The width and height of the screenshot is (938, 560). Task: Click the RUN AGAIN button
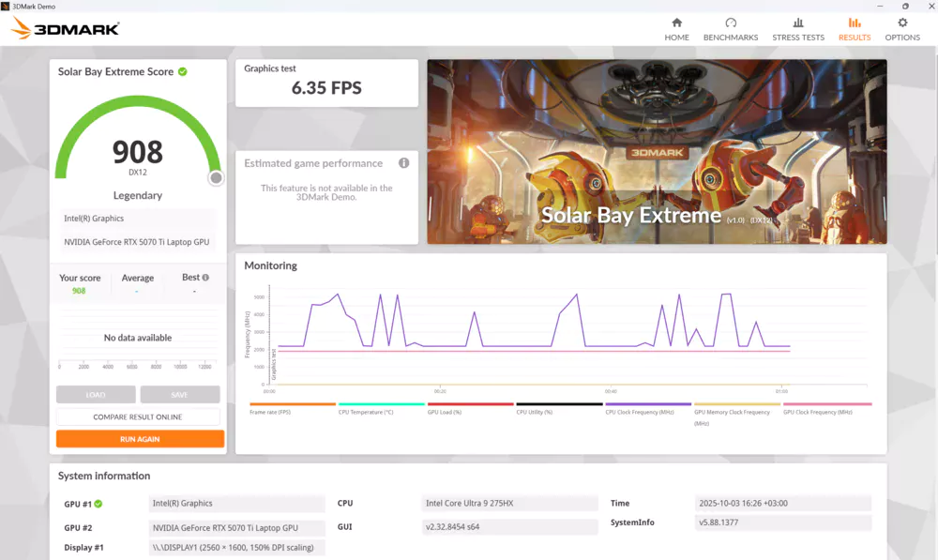coord(139,438)
